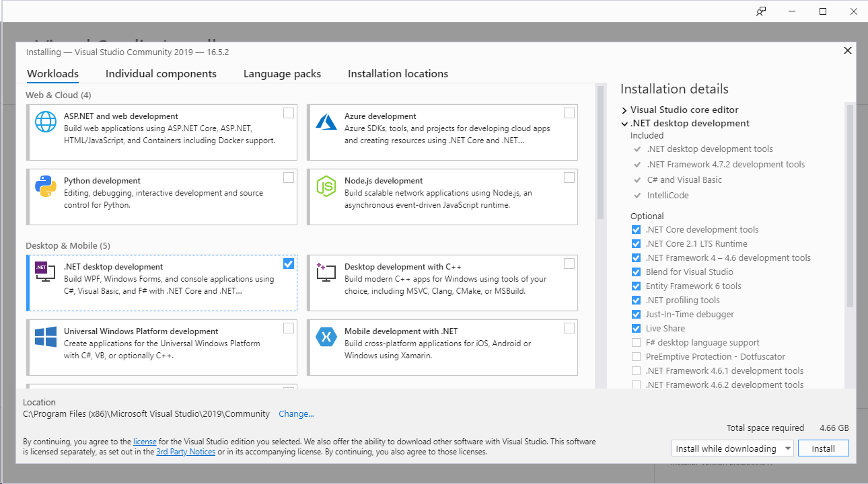Click the Desktop & Mobile (5) heading

[x=68, y=246]
